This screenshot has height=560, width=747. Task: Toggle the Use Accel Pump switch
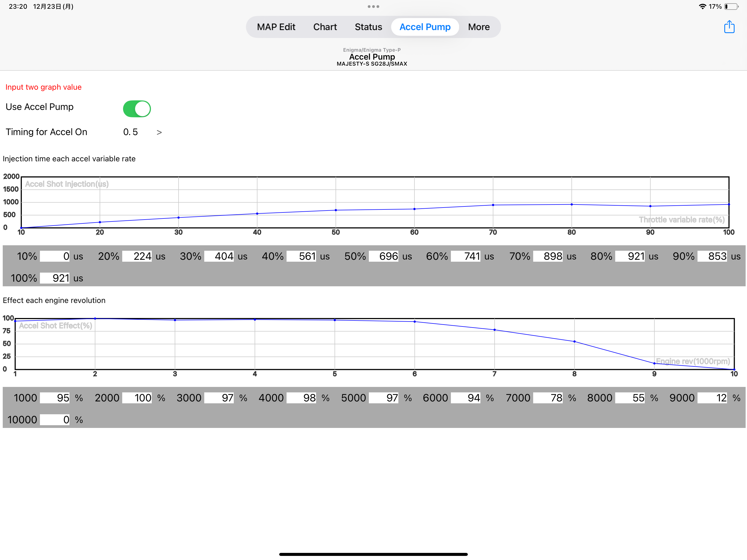(x=137, y=109)
